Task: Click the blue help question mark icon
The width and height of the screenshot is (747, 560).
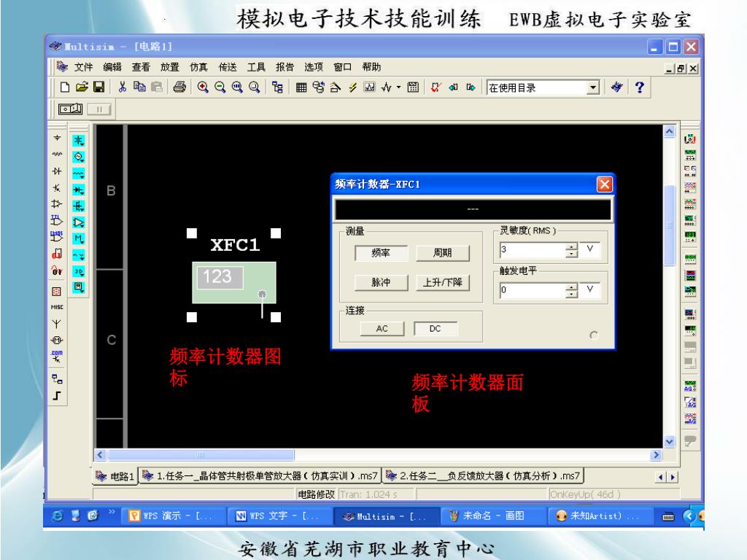Action: pos(639,87)
